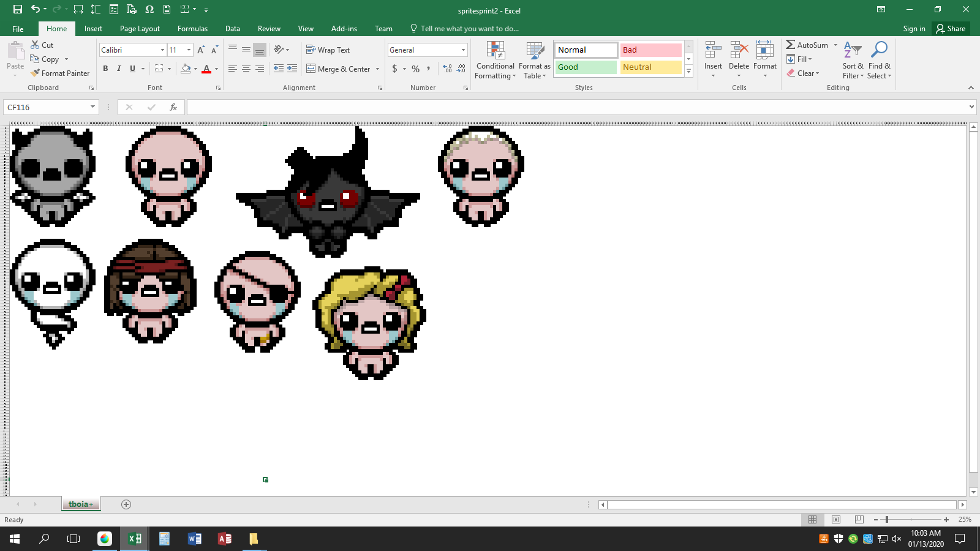Select Top Align
Screen dimensions: 980x551
click(x=233, y=50)
